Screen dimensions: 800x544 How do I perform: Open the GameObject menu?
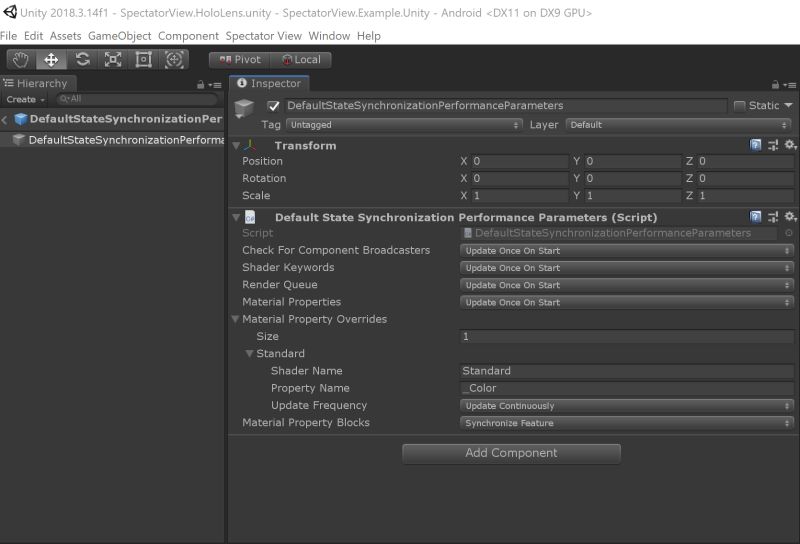tap(119, 36)
